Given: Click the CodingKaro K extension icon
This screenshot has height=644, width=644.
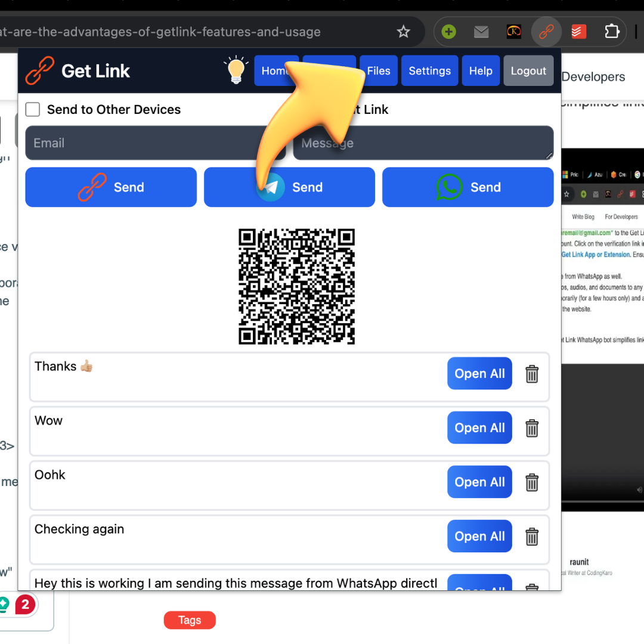Looking at the screenshot, I should coord(514,32).
